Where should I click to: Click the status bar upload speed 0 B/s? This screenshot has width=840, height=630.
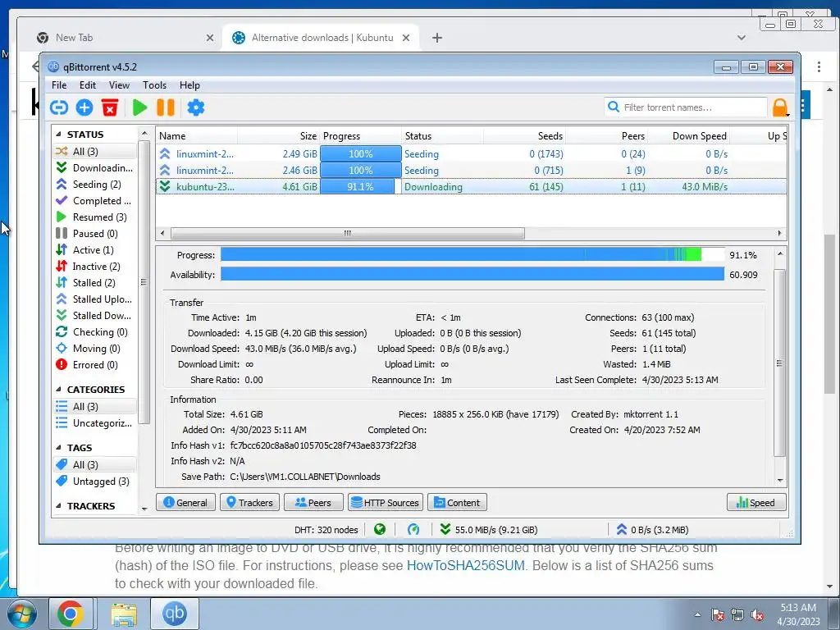[652, 530]
